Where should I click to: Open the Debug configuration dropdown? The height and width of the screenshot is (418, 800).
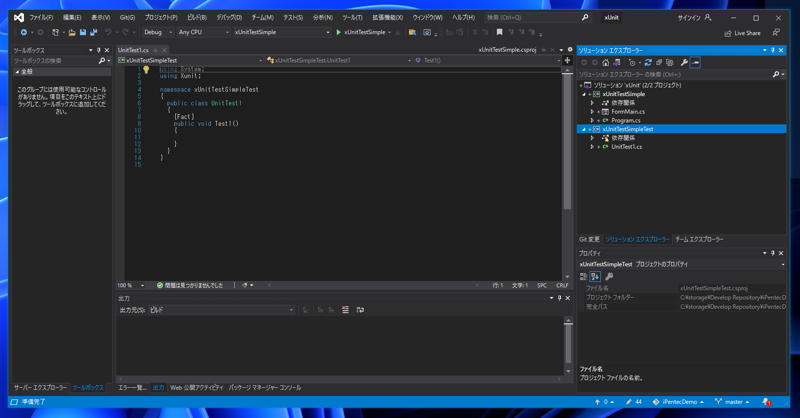[158, 32]
